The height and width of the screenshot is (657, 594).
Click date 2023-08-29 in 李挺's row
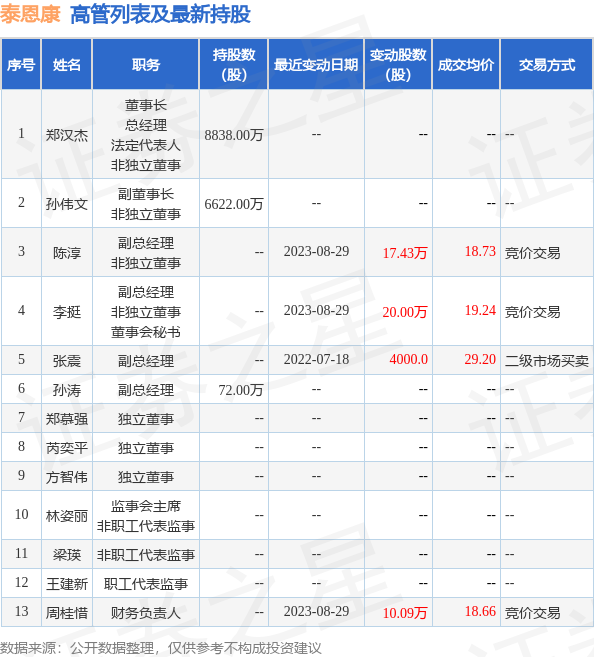tap(316, 310)
